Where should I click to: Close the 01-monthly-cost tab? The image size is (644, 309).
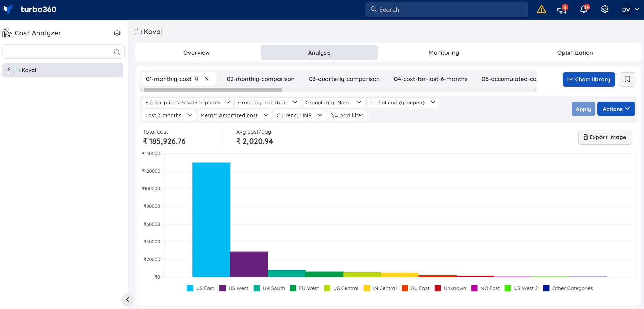click(x=207, y=79)
